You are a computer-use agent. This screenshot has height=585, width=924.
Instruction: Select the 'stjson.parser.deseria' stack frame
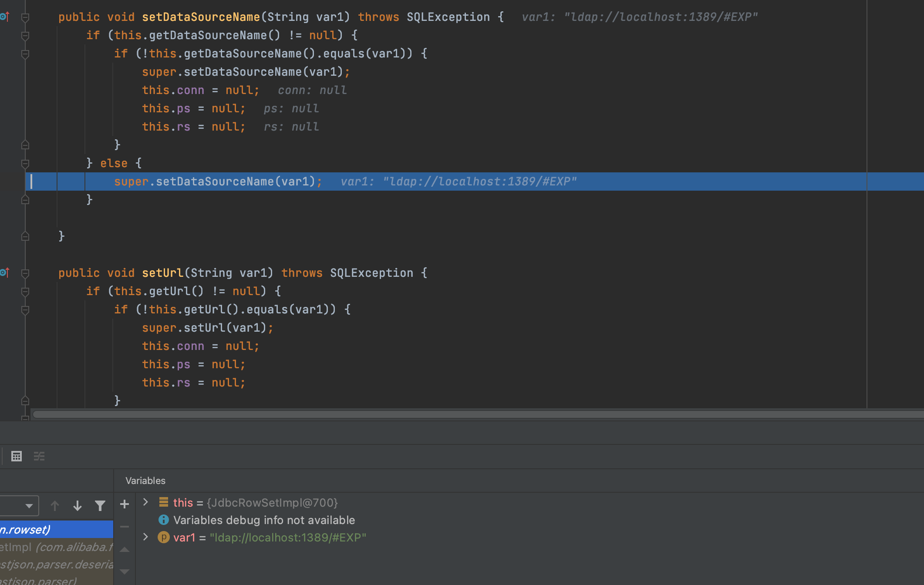coord(57,564)
